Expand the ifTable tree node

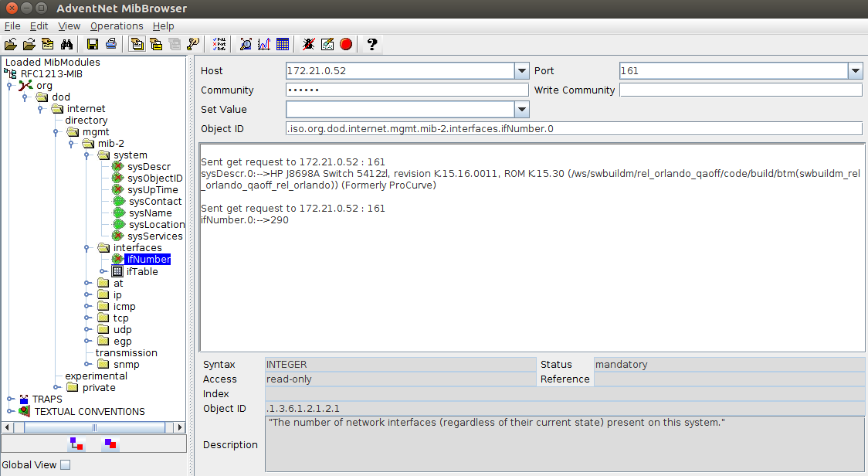103,271
